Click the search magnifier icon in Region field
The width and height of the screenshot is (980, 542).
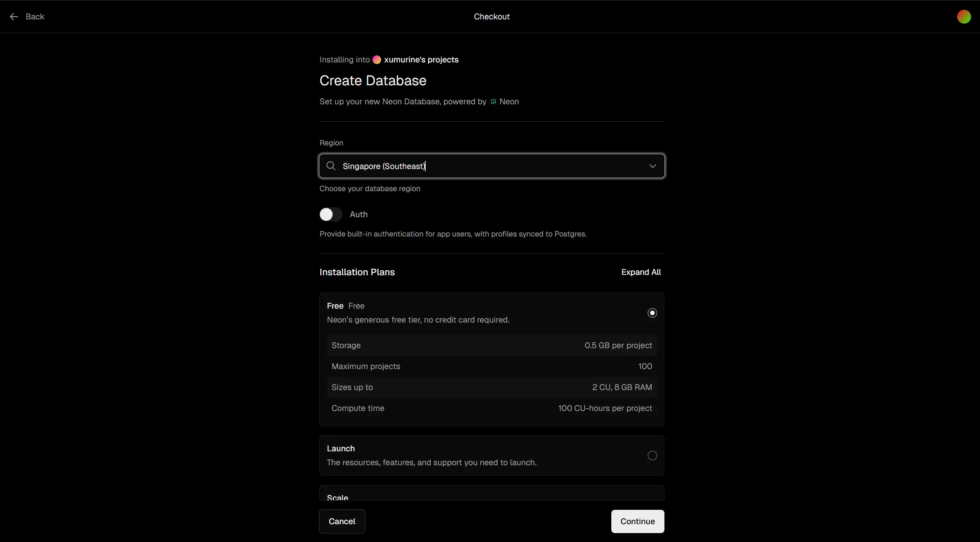331,166
